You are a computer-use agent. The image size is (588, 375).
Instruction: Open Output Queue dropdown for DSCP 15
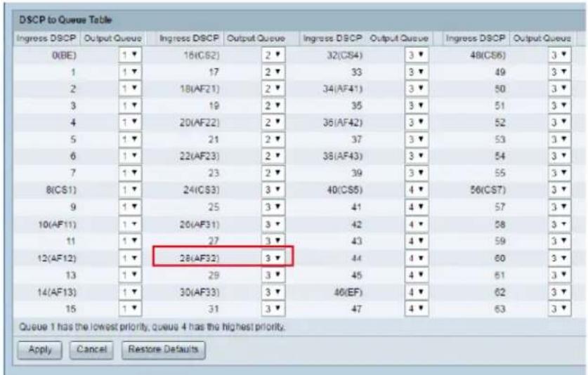[130, 308]
